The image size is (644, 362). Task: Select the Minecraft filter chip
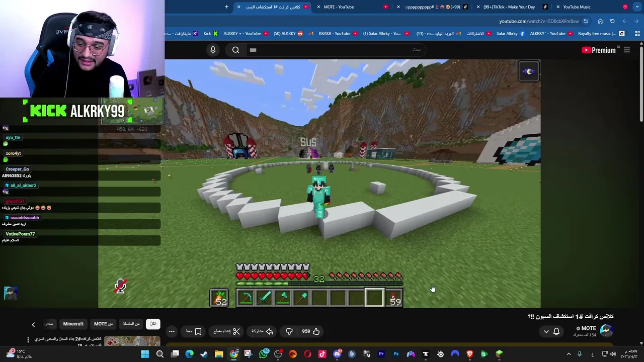point(73,324)
